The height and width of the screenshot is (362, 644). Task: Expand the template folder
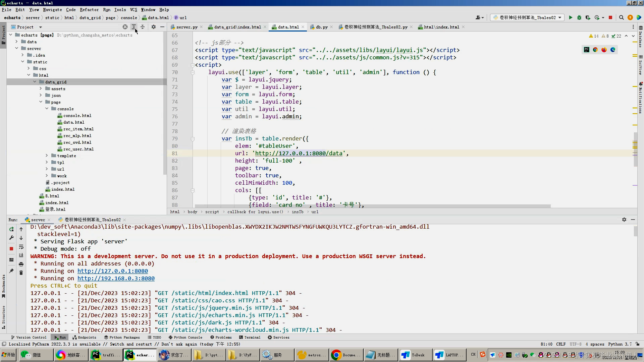(47, 156)
